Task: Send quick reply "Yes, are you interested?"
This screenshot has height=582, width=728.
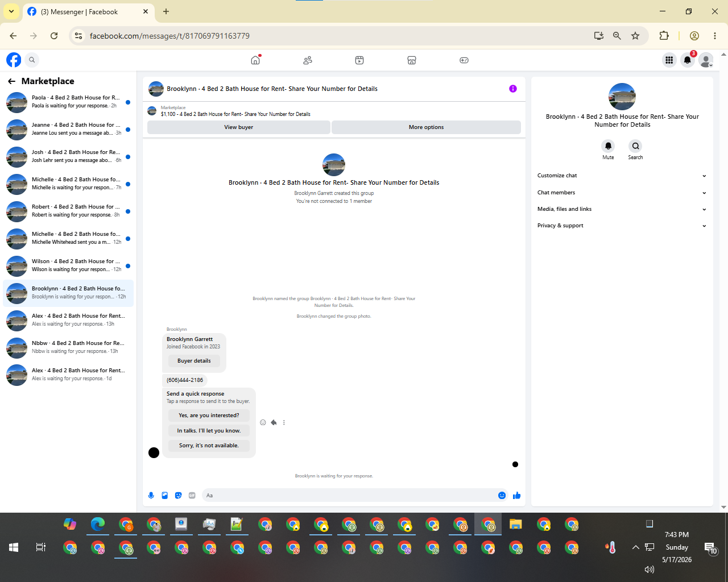Action: coord(209,415)
